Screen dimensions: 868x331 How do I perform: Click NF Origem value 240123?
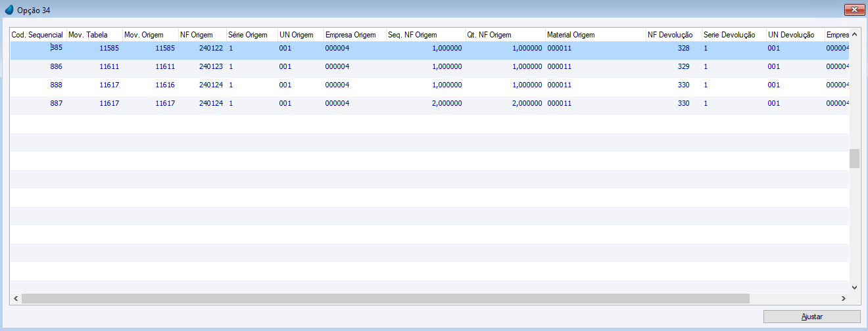211,66
